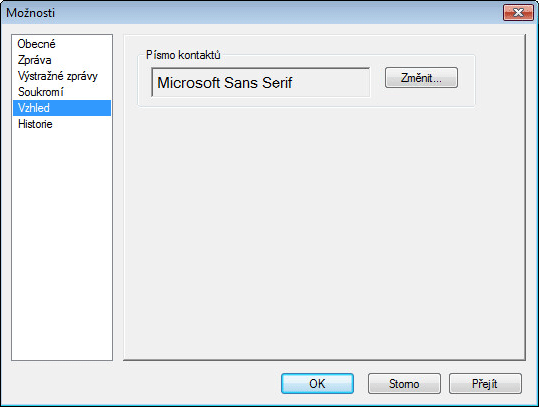539x407 pixels.
Task: Open font chooser via Změnit...
Action: pos(421,78)
